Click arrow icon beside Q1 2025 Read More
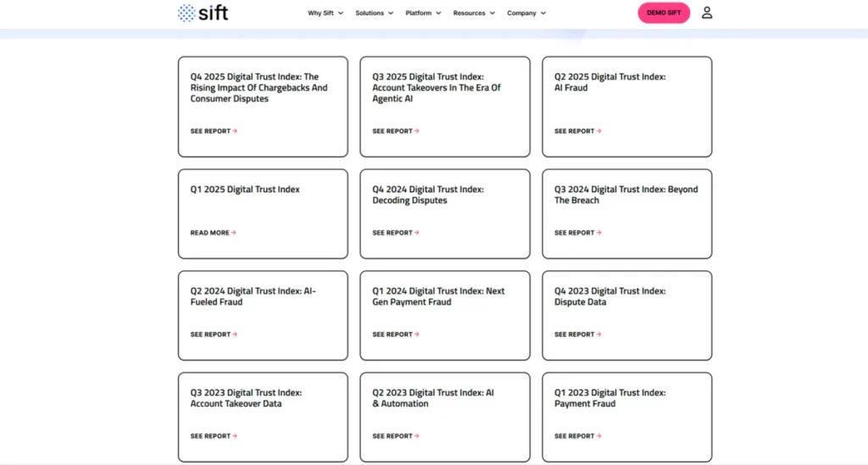 (x=234, y=233)
